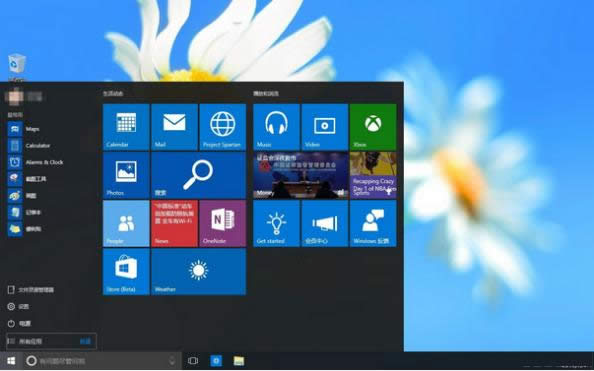
Task: Launch the green Xbox tile
Action: click(373, 127)
